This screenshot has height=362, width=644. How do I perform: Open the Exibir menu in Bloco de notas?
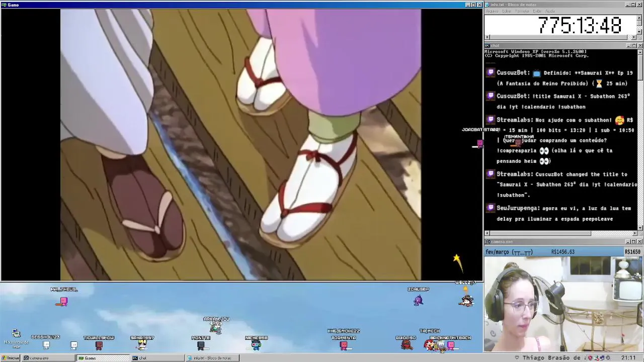(x=537, y=11)
